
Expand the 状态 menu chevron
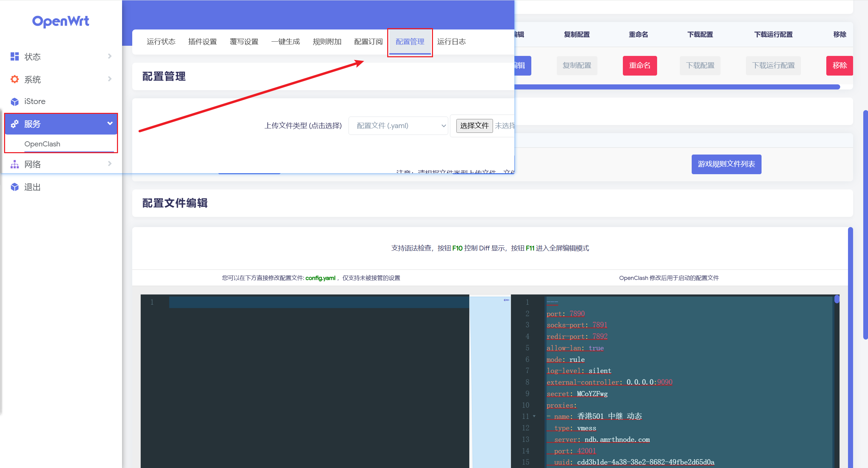click(x=110, y=56)
